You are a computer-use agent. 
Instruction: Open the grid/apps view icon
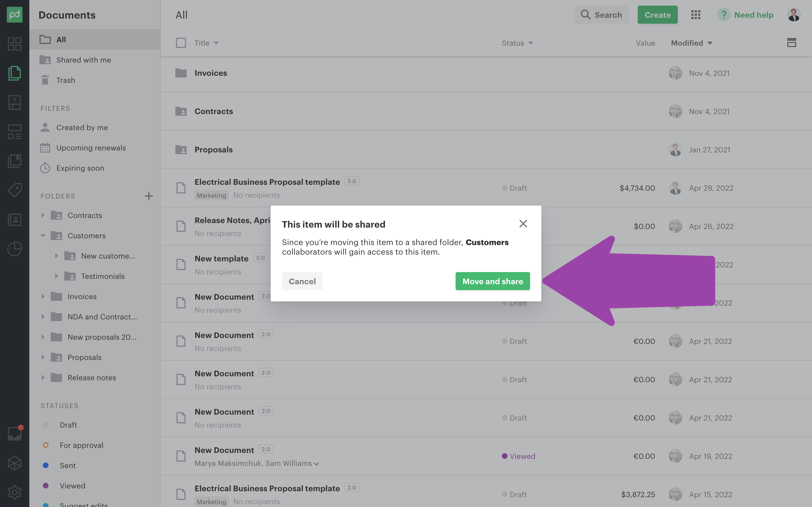696,15
